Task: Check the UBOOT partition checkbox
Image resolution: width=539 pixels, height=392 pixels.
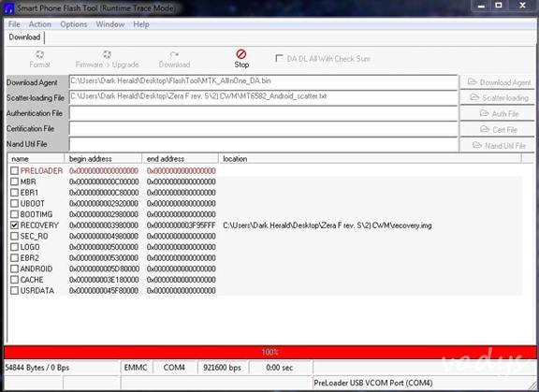Action: pos(14,203)
